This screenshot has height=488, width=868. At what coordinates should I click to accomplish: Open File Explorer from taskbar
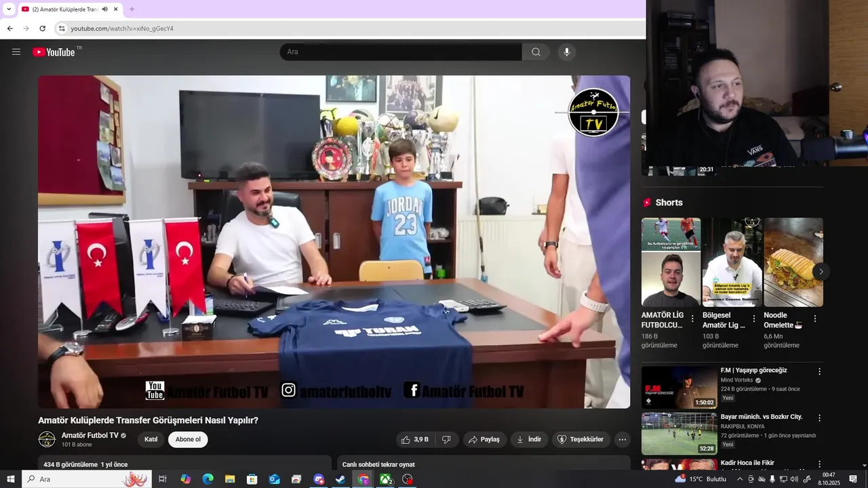[x=230, y=479]
